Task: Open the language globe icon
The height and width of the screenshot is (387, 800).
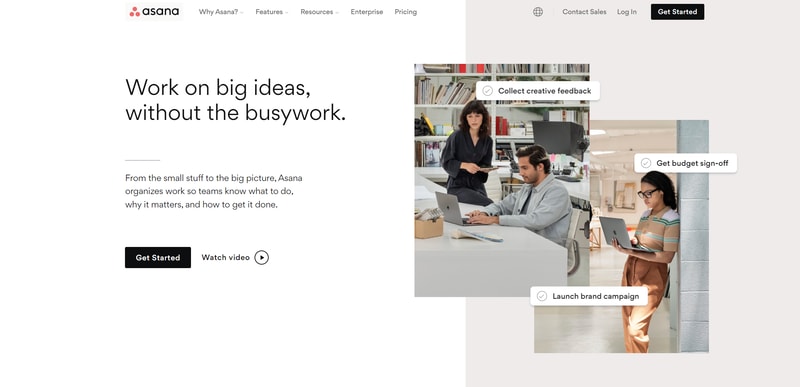Action: [x=538, y=12]
